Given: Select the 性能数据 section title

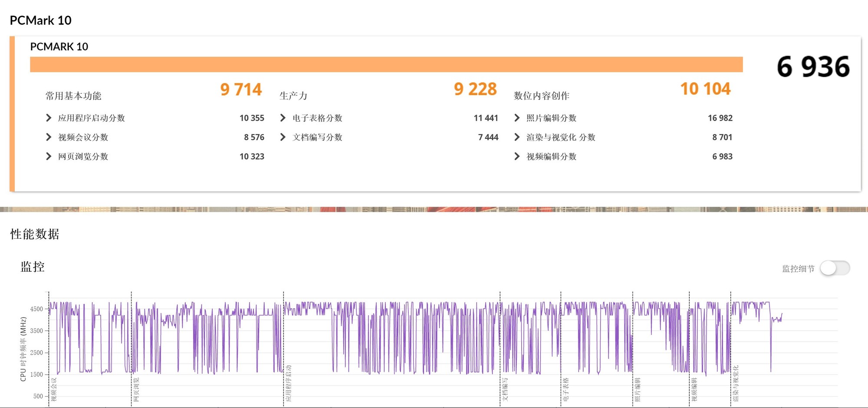Looking at the screenshot, I should [35, 234].
